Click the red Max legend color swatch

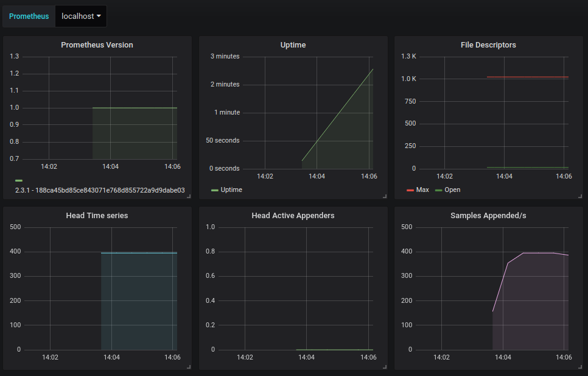coord(410,190)
